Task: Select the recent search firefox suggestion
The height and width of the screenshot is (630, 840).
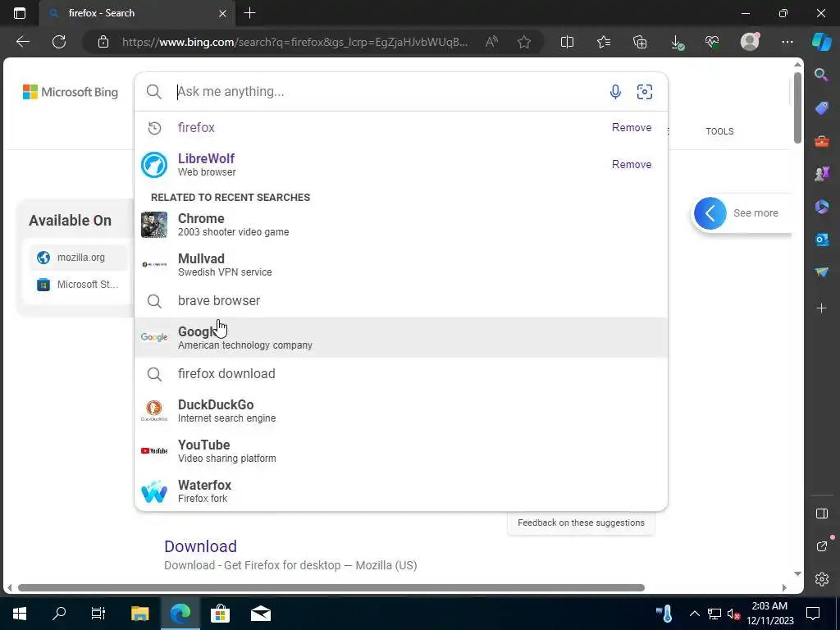Action: coord(400,127)
